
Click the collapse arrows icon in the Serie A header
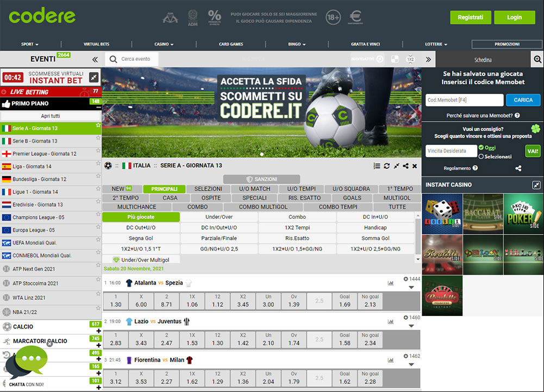point(396,166)
